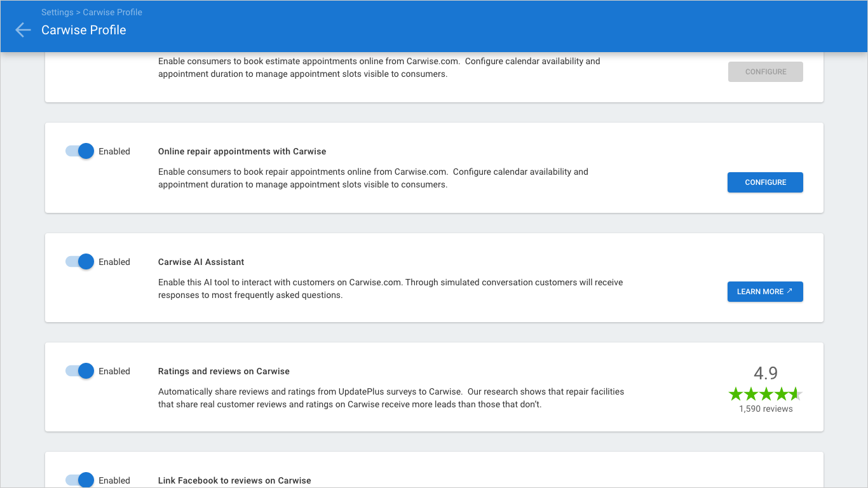Image resolution: width=868 pixels, height=488 pixels.
Task: Click Enabled label beside Online repair appointments
Action: [114, 151]
